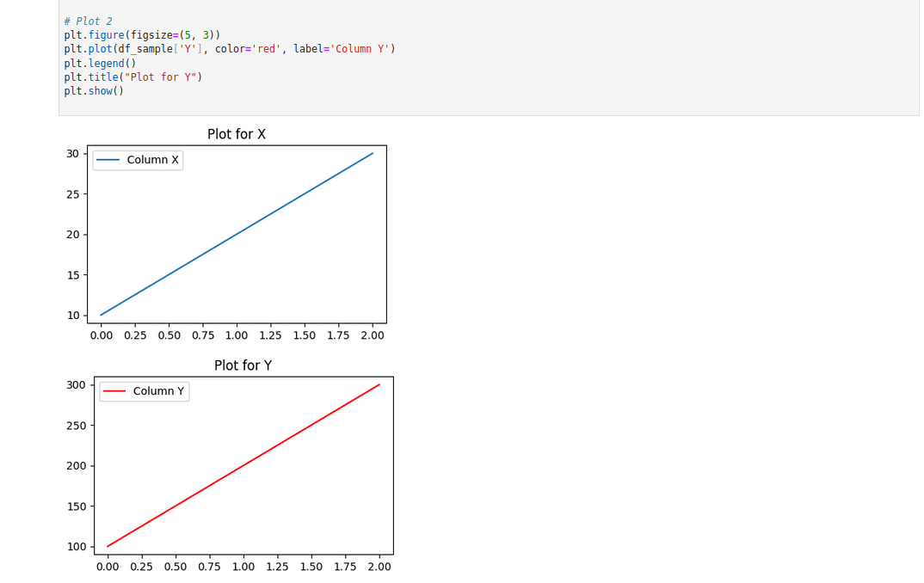
Task: Click y-axis tick label 300 in Y plot
Action: (76, 385)
